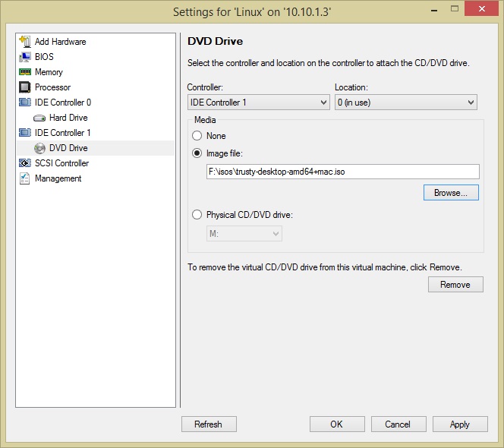Click the Remove button
This screenshot has width=504, height=448.
pyautogui.click(x=455, y=284)
